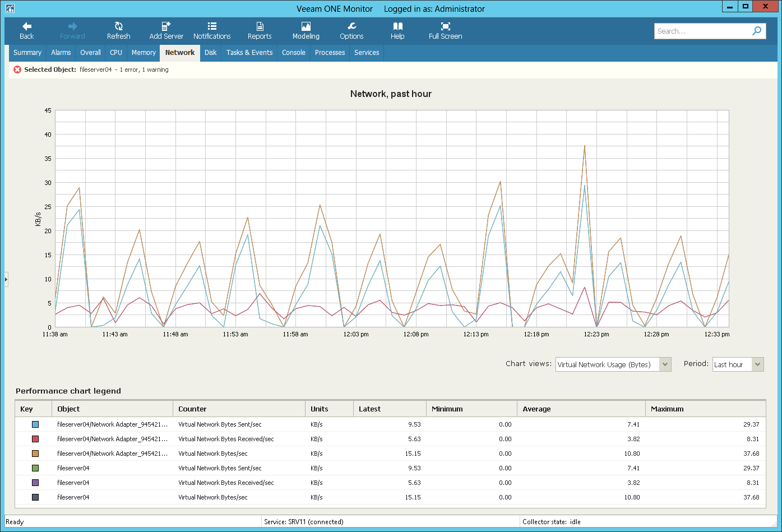Select the Network tab
This screenshot has width=782, height=532.
pos(180,53)
